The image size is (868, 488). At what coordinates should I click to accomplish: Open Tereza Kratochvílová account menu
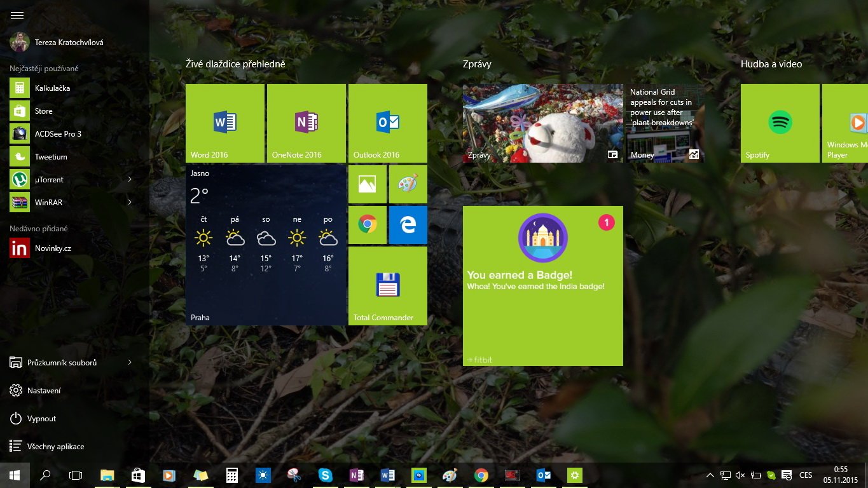point(57,43)
